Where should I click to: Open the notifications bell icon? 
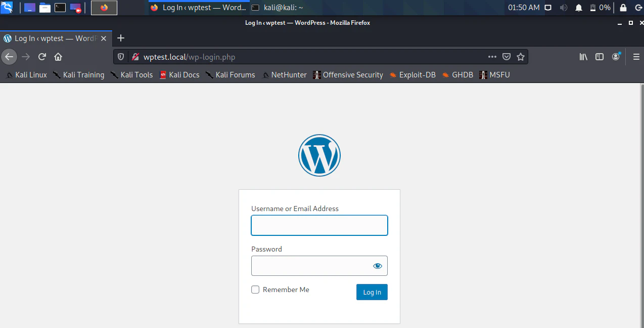point(579,8)
